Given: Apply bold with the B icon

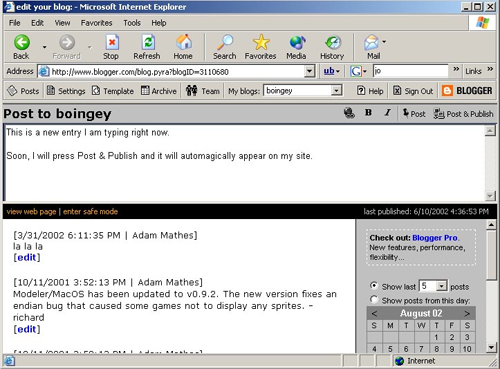Looking at the screenshot, I should (368, 113).
